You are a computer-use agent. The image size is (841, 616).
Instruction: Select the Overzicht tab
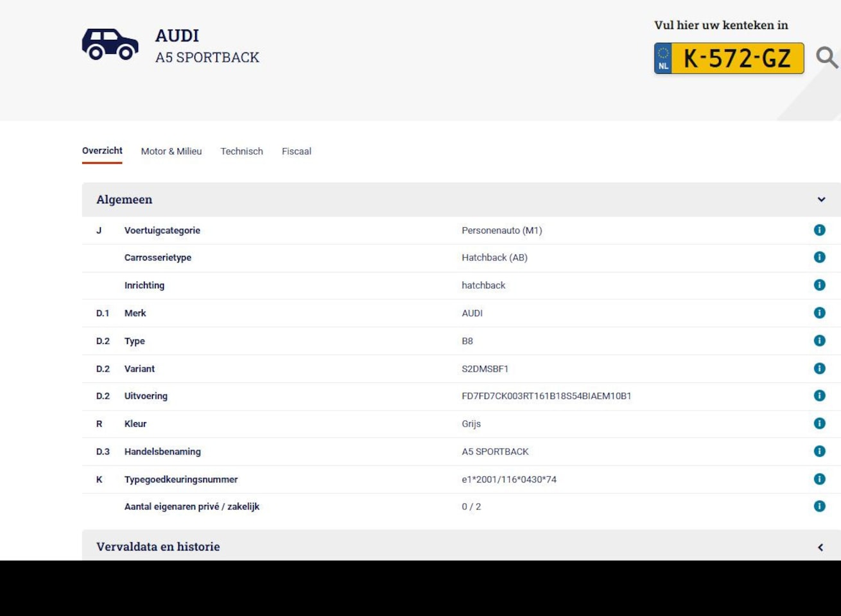102,151
